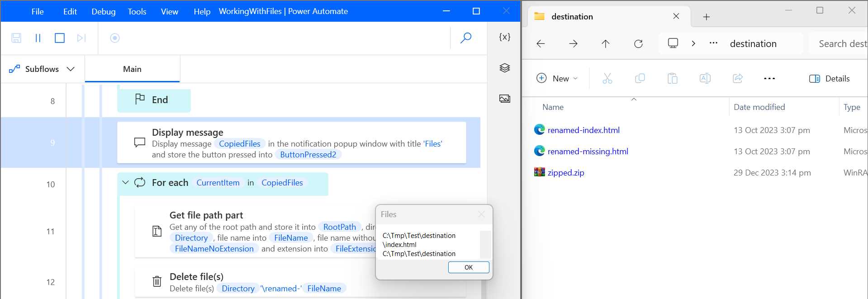The height and width of the screenshot is (299, 868).
Task: Go forward in File Explorer
Action: (573, 44)
